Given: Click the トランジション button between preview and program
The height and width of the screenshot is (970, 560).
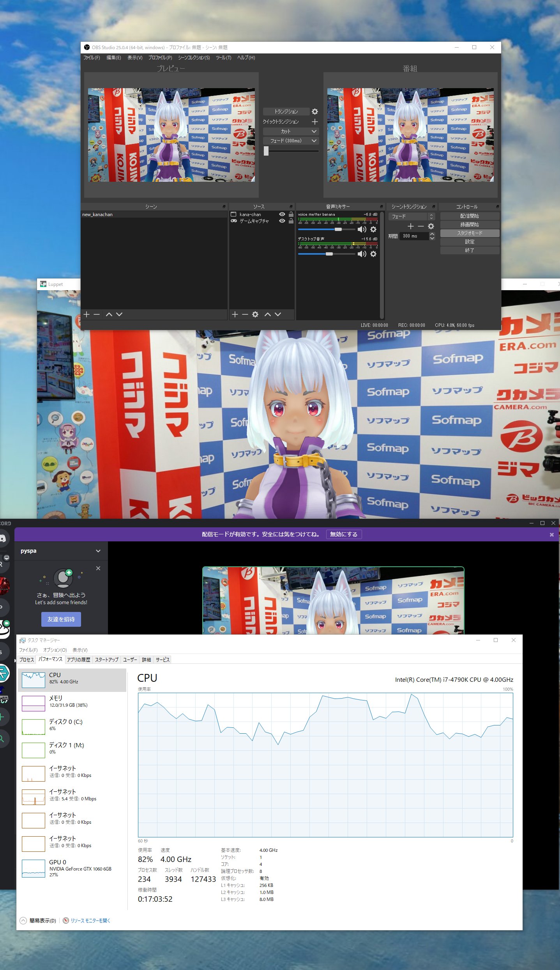Looking at the screenshot, I should coord(286,112).
